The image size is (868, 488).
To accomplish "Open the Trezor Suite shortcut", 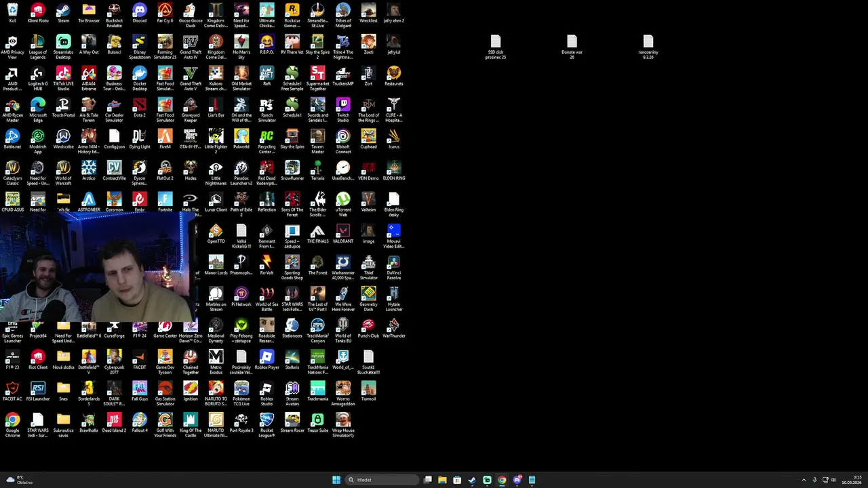I will tap(317, 422).
